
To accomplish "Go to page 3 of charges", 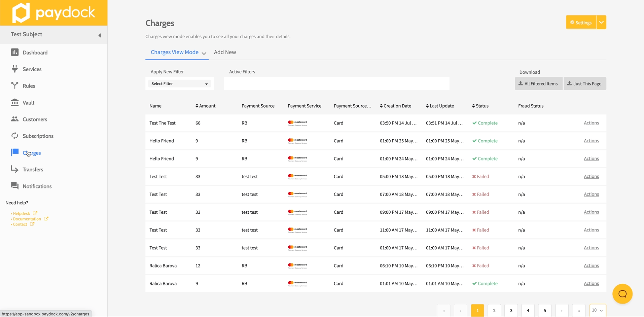I will [511, 311].
